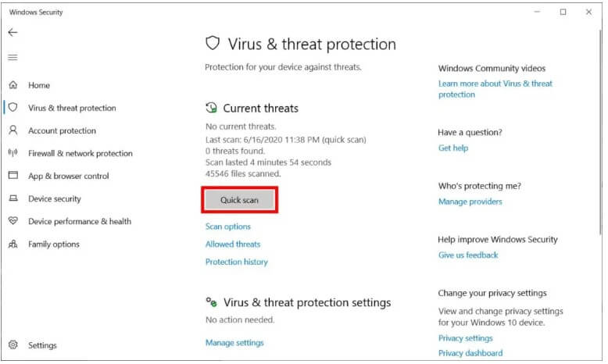Open the Get help link

click(453, 148)
